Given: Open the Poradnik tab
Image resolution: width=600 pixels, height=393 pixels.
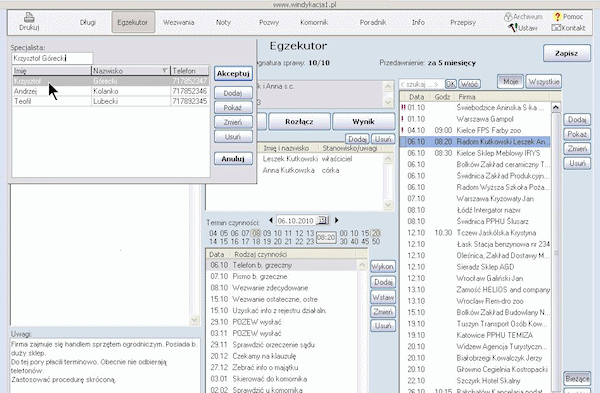Looking at the screenshot, I should [373, 22].
